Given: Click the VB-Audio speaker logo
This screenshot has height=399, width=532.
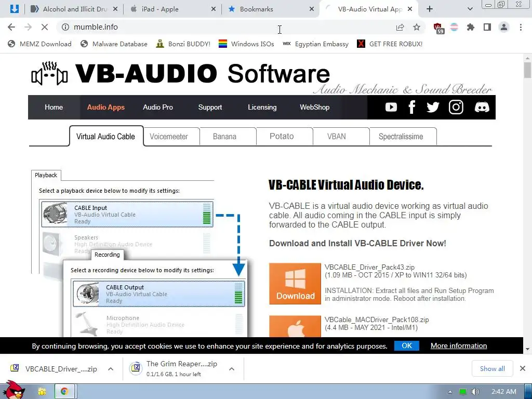Looking at the screenshot, I should click(49, 73).
